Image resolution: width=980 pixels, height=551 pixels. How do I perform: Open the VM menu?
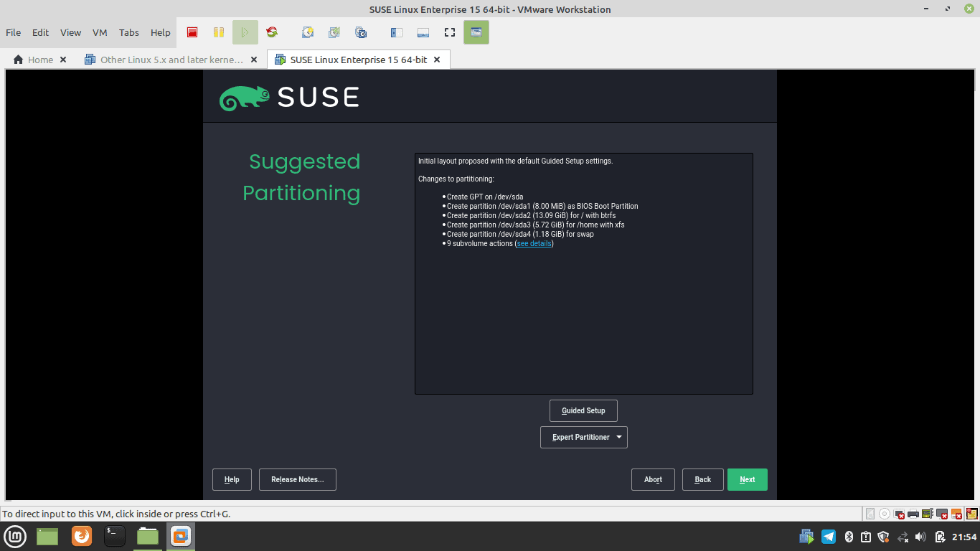click(x=100, y=32)
